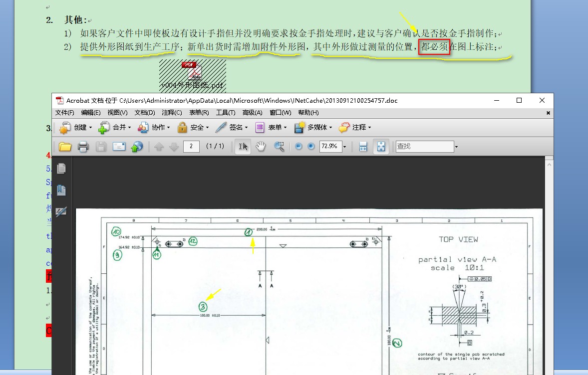Viewport: 588px width, 375px height.
Task: Click the '(1 / 1)' page count text
Action: [215, 146]
